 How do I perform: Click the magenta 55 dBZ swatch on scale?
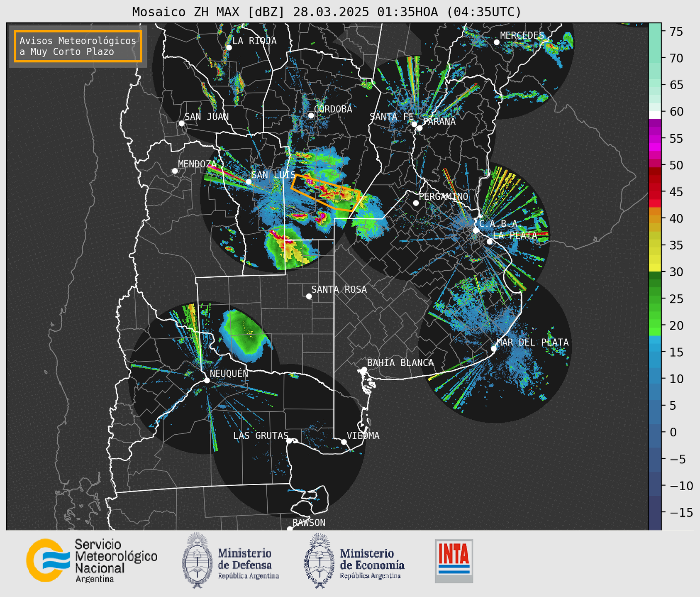point(655,138)
